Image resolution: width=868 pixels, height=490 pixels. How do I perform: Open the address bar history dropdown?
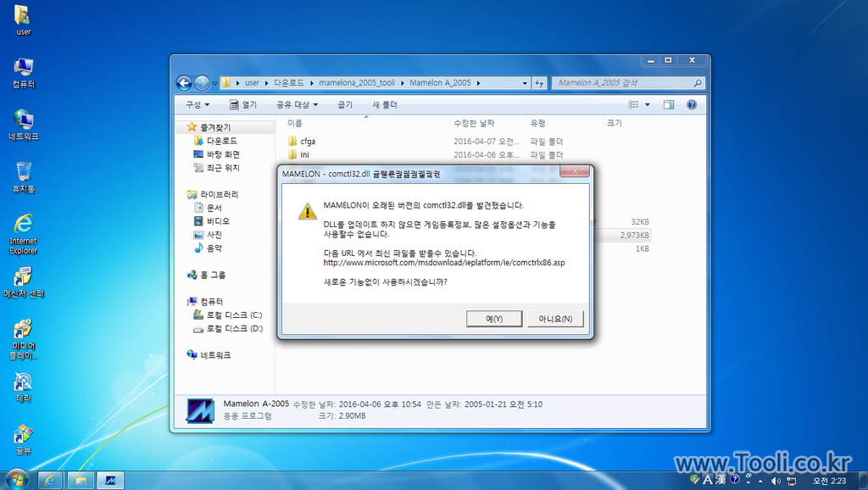click(x=525, y=83)
